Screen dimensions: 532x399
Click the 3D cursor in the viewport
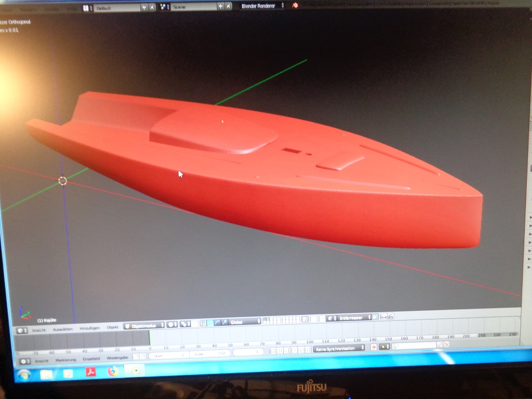pos(62,181)
